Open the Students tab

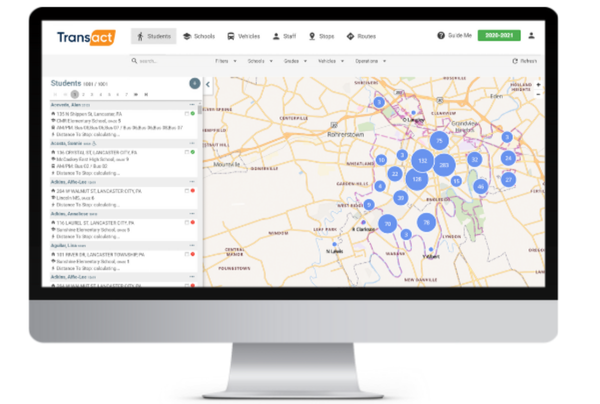pos(153,36)
